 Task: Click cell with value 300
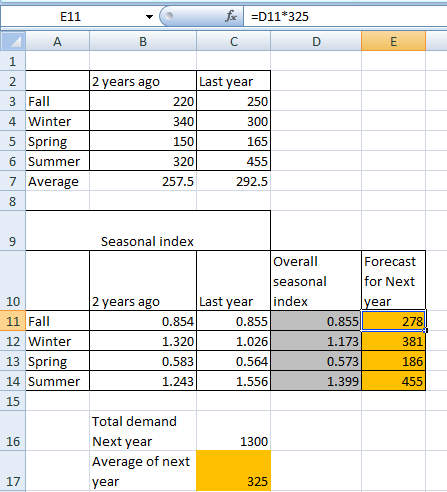(234, 121)
